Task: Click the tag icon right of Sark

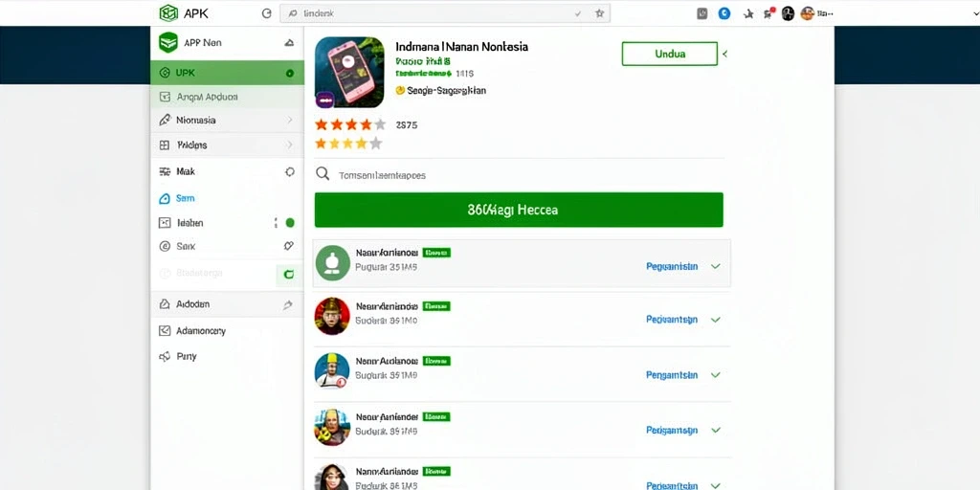Action: click(289, 246)
